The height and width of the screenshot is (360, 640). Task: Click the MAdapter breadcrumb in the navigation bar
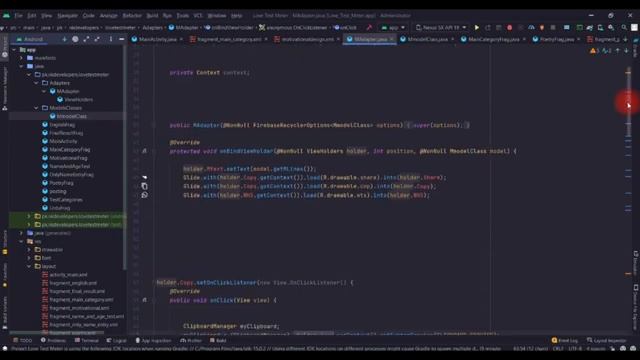pyautogui.click(x=184, y=28)
